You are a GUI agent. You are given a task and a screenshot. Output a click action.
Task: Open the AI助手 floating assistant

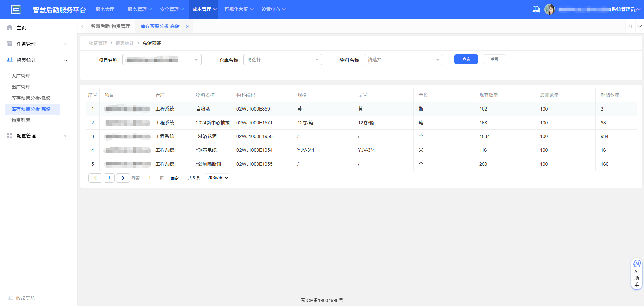pyautogui.click(x=636, y=273)
